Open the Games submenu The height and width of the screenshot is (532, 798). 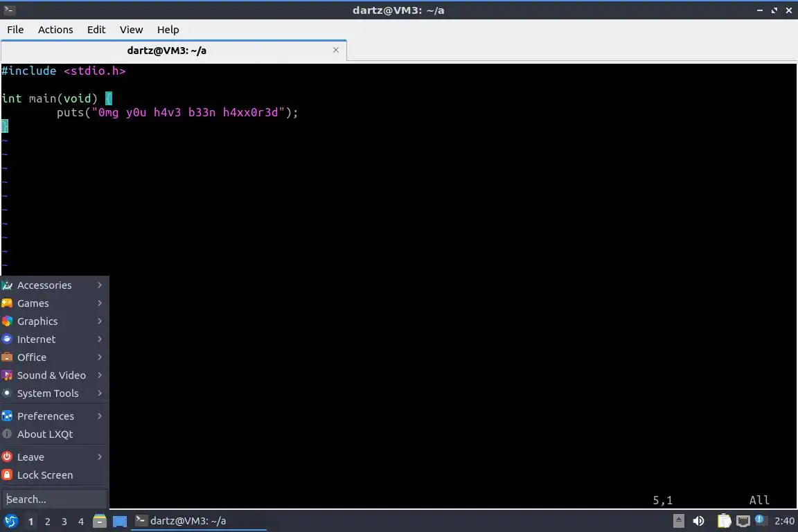click(55, 303)
